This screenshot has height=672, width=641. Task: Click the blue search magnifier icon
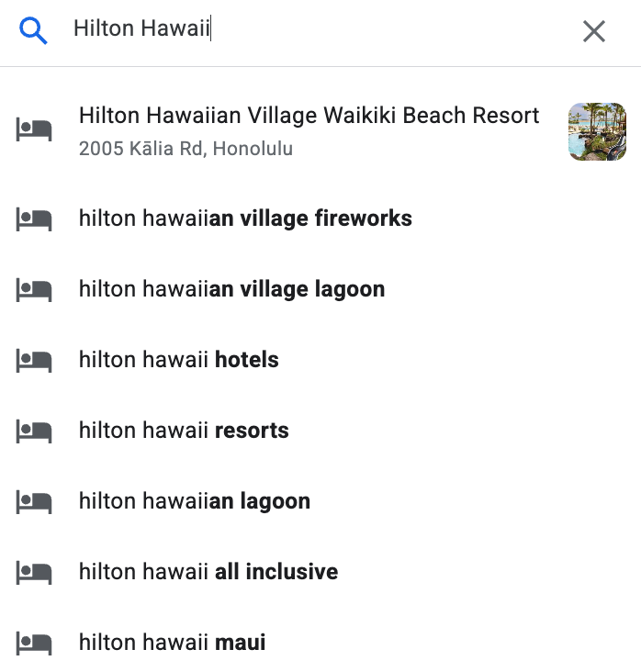click(x=33, y=31)
